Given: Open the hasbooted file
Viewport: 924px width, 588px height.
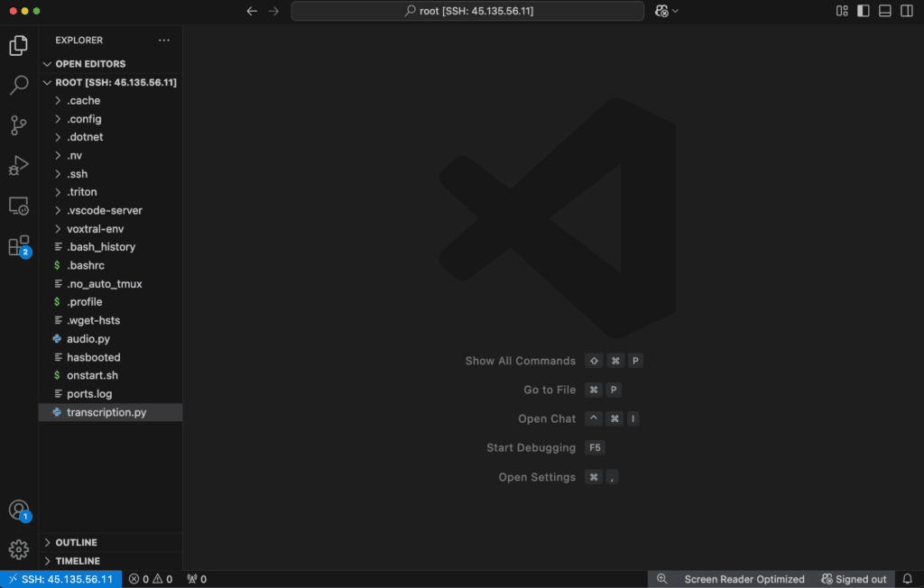Looking at the screenshot, I should coord(110,357).
